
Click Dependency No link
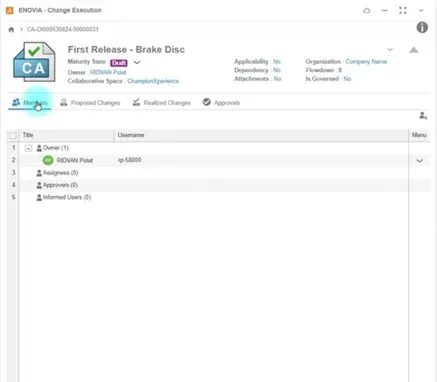click(x=277, y=70)
